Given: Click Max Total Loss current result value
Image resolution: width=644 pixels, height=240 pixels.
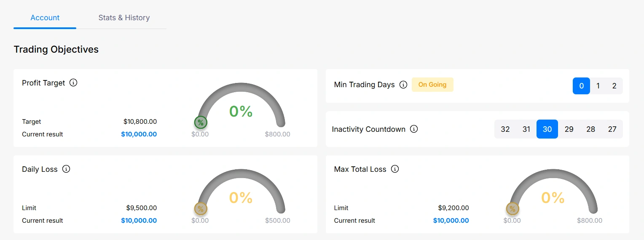Looking at the screenshot, I should [451, 221].
